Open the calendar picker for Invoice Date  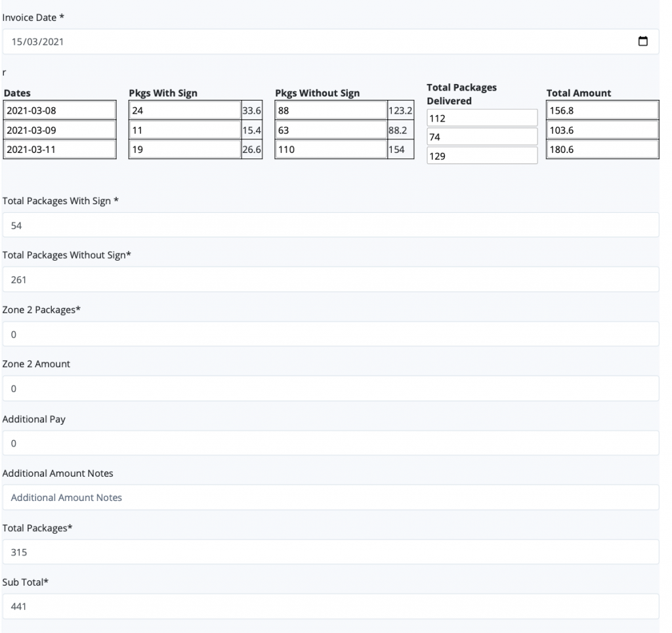point(642,41)
